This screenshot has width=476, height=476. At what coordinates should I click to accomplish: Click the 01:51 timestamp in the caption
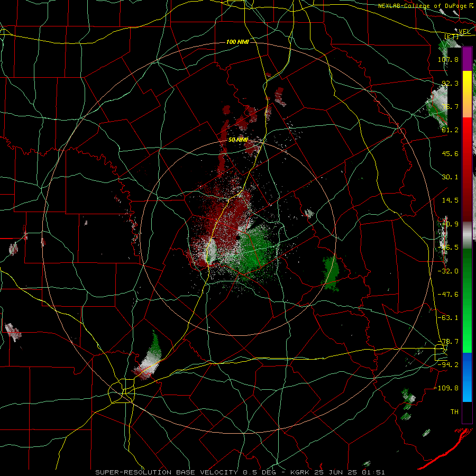(x=373, y=472)
